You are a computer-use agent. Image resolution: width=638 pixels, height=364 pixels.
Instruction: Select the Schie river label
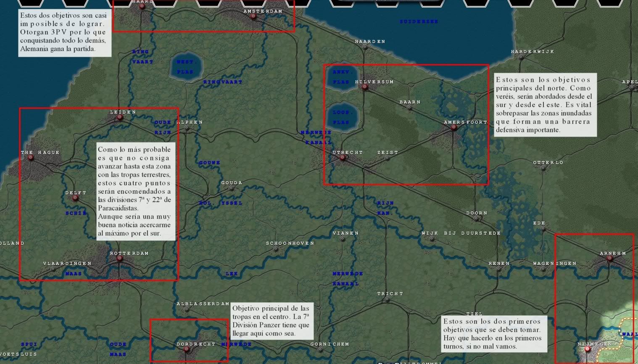(x=76, y=213)
